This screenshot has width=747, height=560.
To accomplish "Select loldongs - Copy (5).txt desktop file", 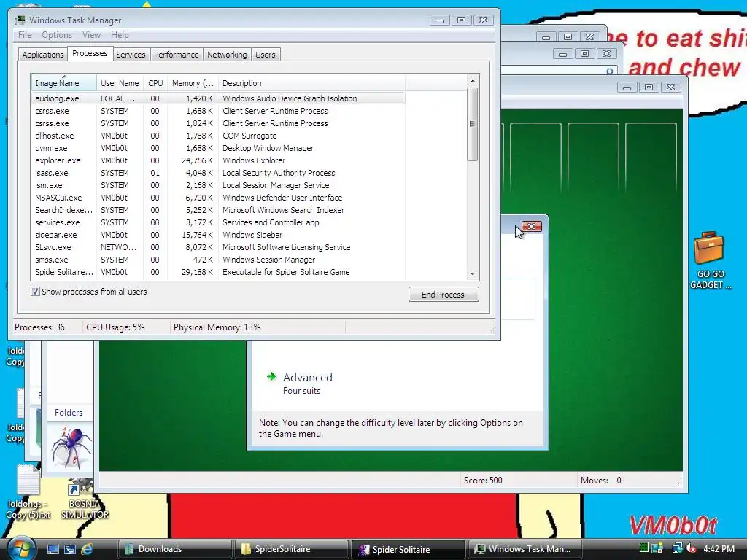I will pos(28,493).
